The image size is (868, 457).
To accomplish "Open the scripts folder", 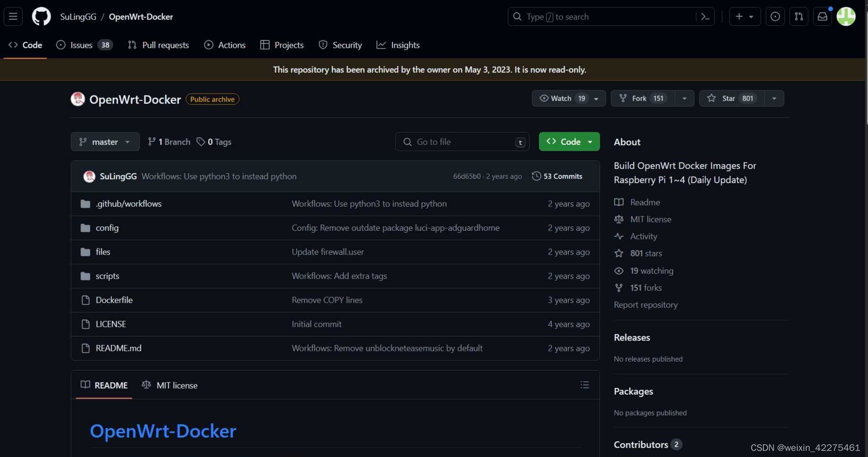I will 107,276.
